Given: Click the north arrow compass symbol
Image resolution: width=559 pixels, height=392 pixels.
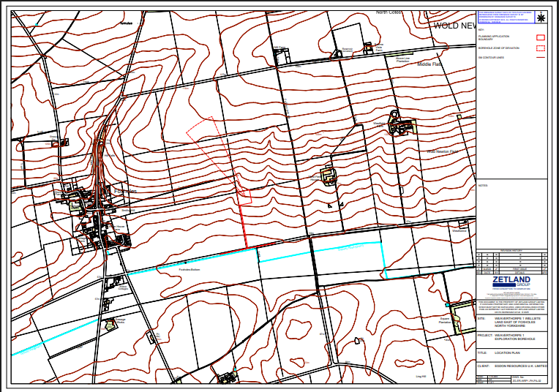Looking at the screenshot, I should (541, 18).
